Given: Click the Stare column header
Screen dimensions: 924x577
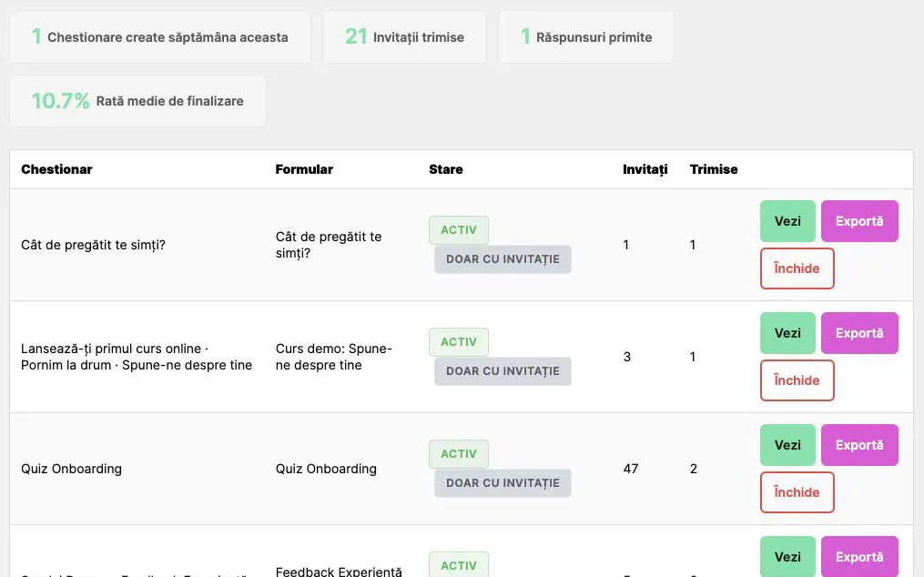Looking at the screenshot, I should 445,169.
